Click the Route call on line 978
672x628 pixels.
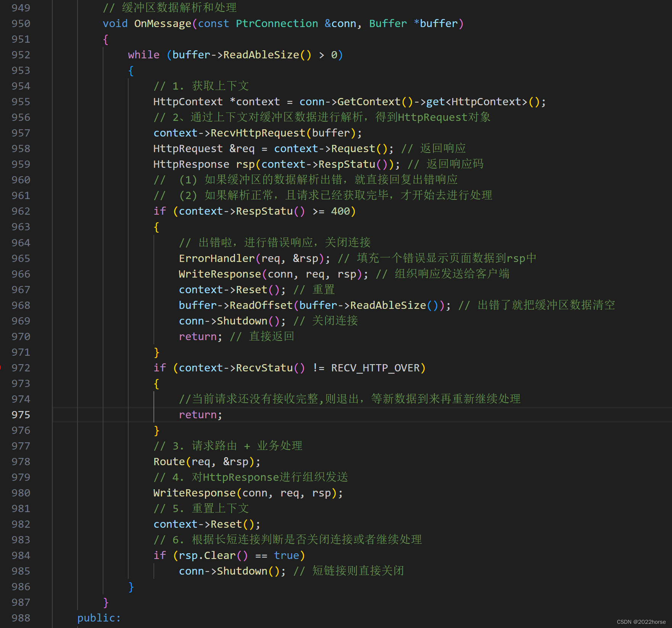pyautogui.click(x=169, y=462)
